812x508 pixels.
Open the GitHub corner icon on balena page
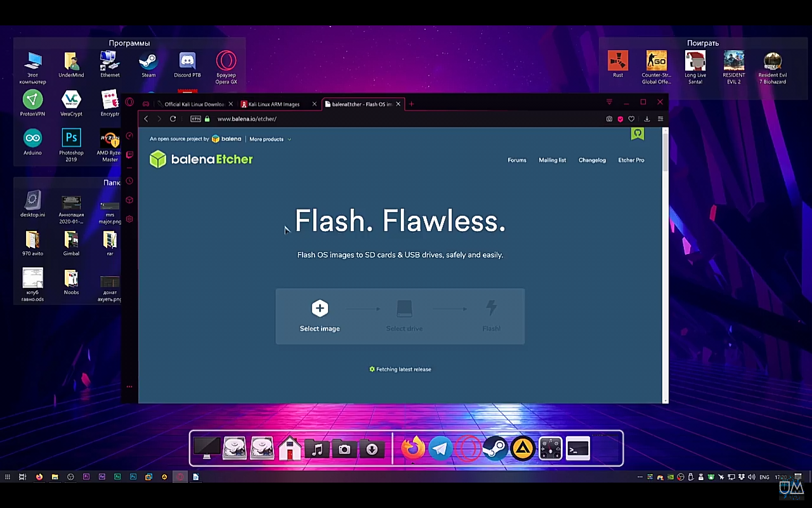[x=638, y=133]
